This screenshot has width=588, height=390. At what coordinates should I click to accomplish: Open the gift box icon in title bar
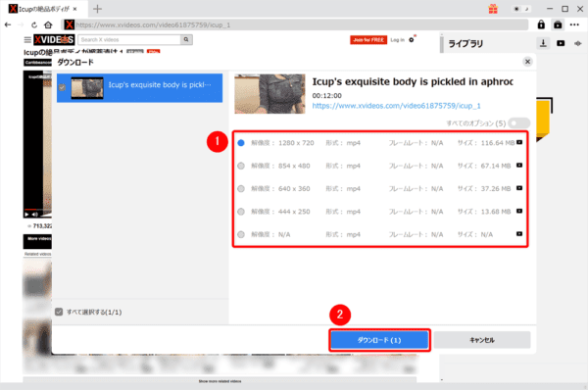[493, 9]
